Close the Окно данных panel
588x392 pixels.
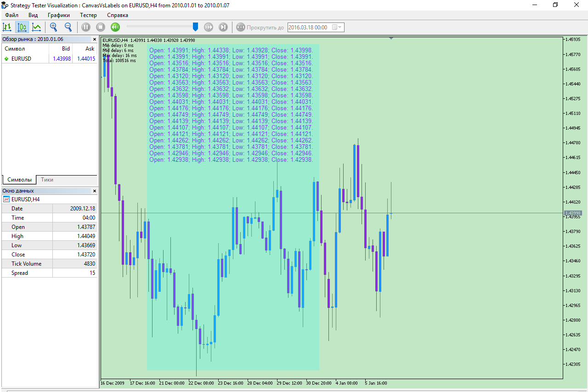[x=95, y=191]
